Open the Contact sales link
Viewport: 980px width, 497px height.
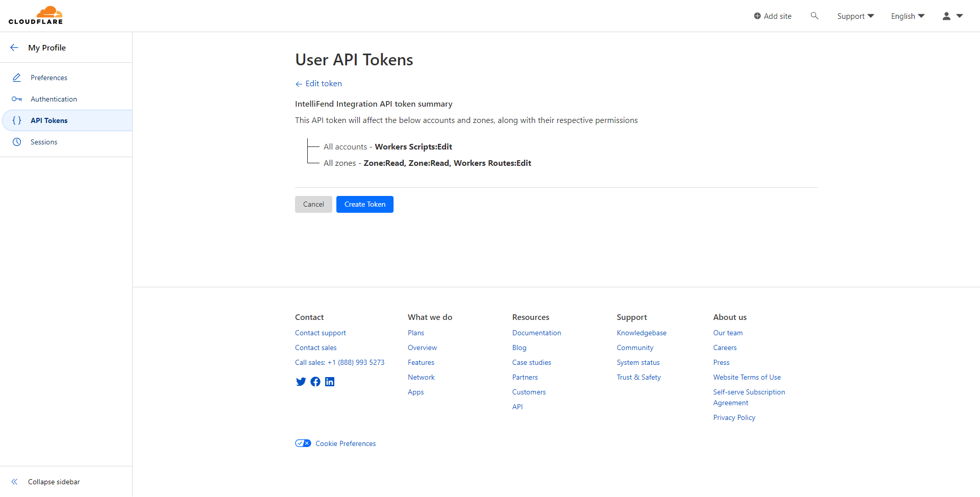[316, 347]
